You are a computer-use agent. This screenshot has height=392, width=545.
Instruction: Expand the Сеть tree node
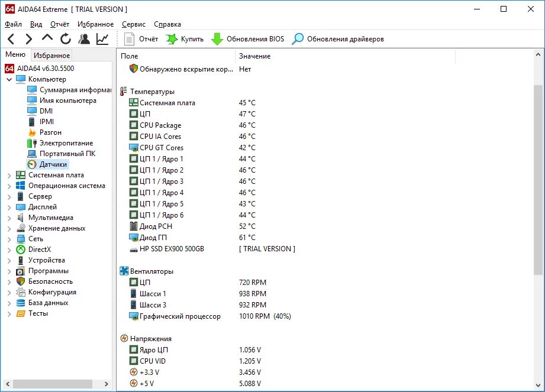9,239
